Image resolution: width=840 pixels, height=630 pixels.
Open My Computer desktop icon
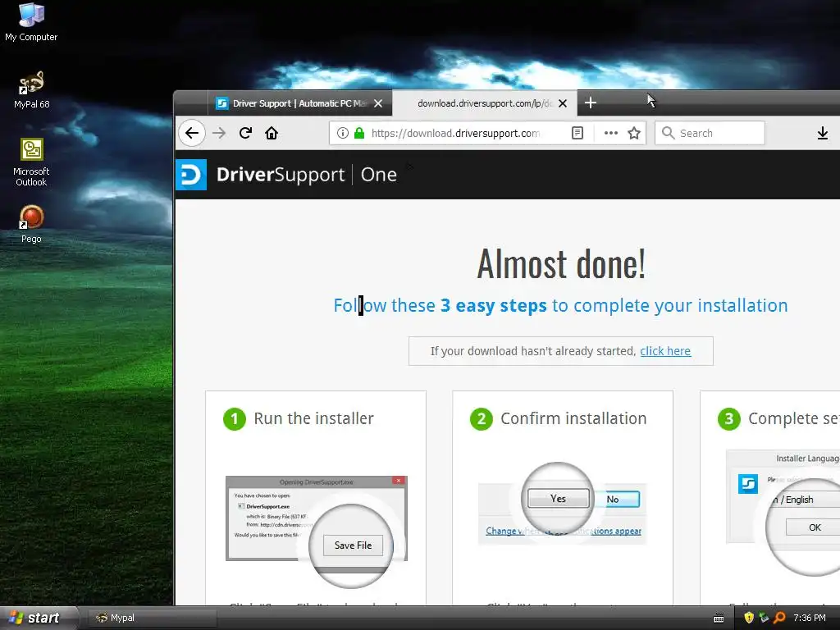pyautogui.click(x=31, y=22)
